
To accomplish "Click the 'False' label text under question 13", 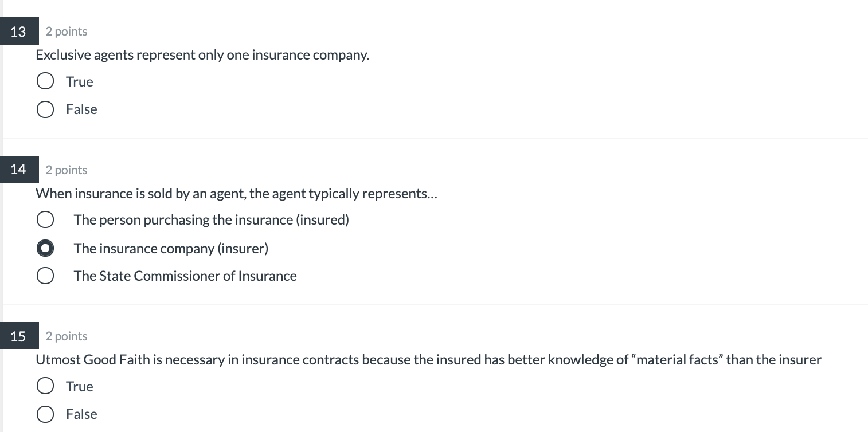I will (x=81, y=109).
